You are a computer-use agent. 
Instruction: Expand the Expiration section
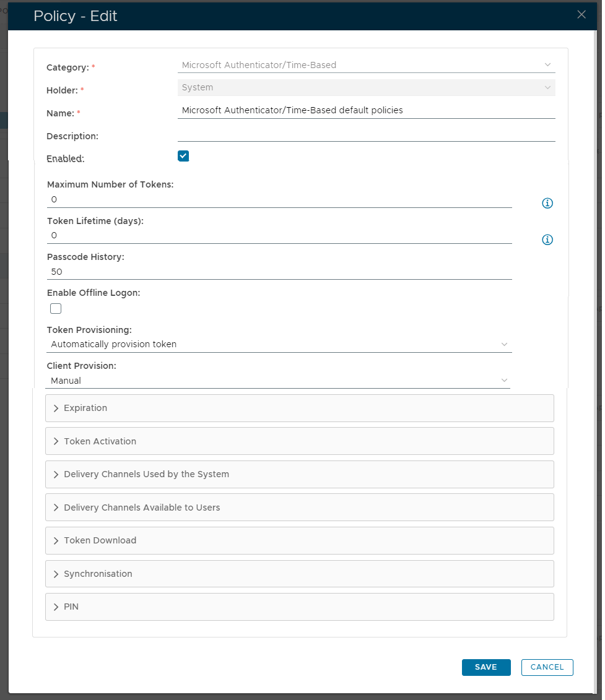pos(299,408)
